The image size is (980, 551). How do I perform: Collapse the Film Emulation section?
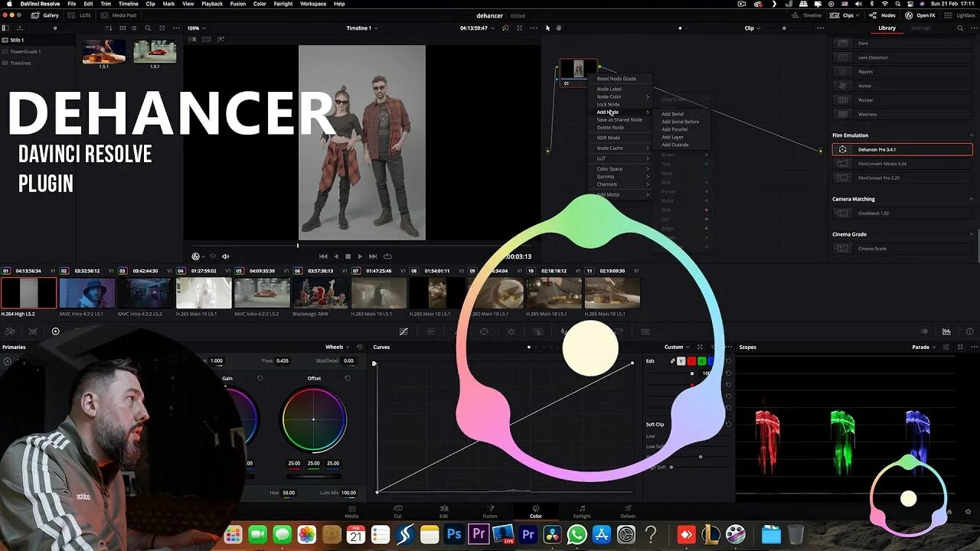pos(972,135)
